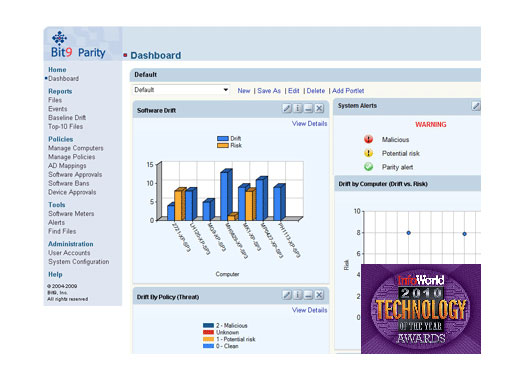Open User Accounts page
Viewport: 522px width, 378px height.
click(69, 253)
